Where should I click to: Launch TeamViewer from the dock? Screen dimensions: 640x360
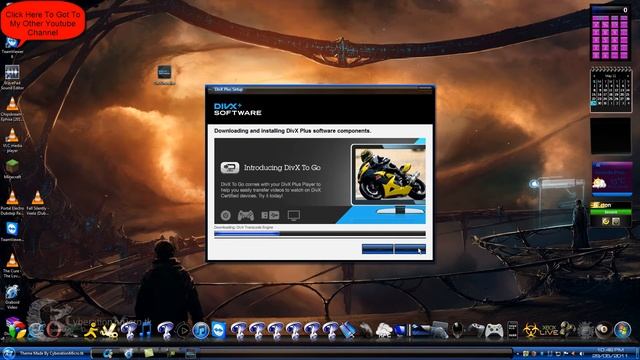(x=219, y=330)
